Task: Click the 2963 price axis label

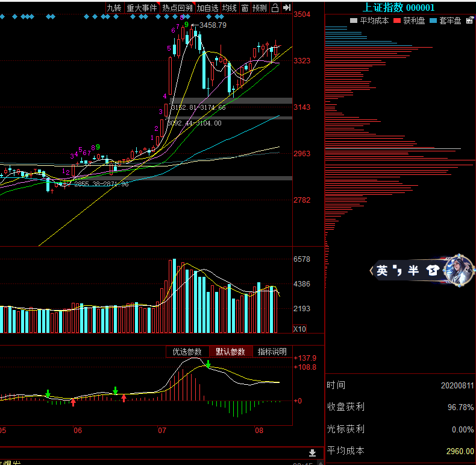Action: 302,153
